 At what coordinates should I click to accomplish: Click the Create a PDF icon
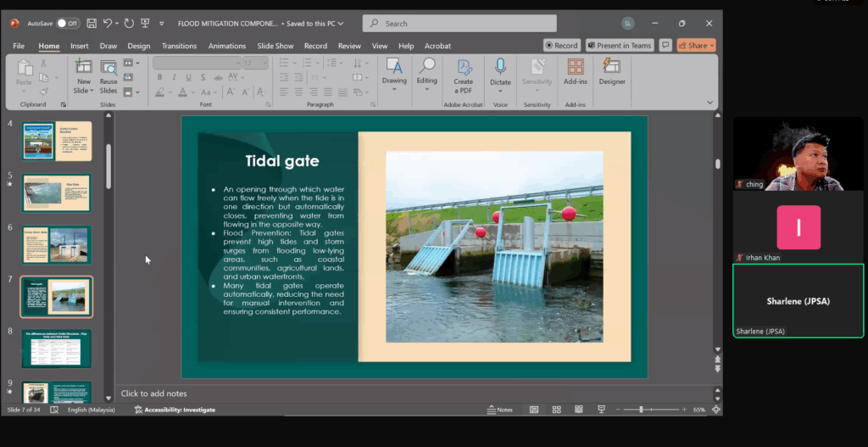(463, 67)
